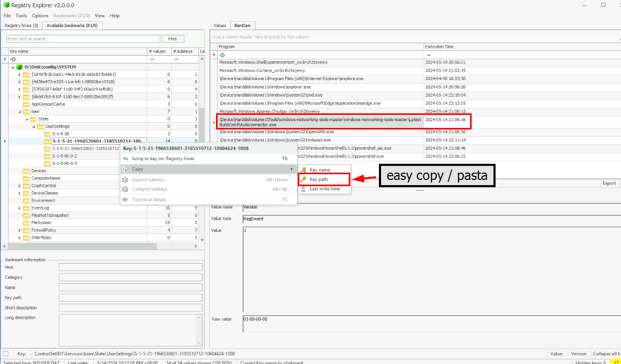Image resolution: width=621 pixels, height=364 pixels.
Task: Click the green SYSTEM hive icon
Action: [20, 67]
